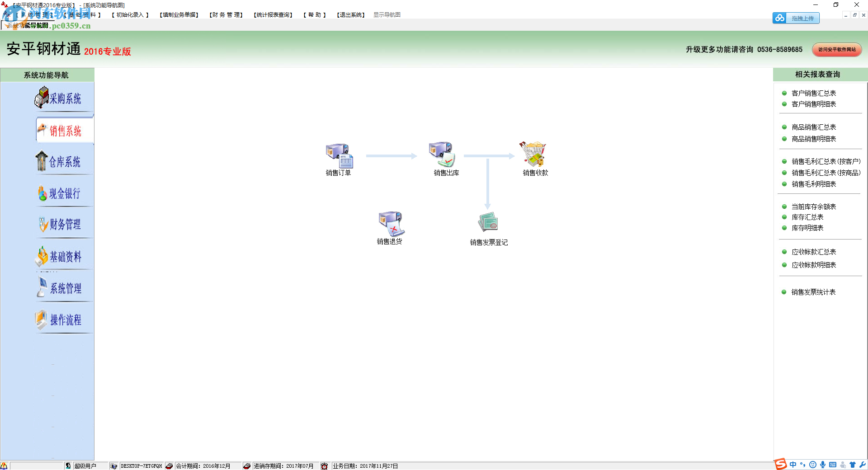Screen dimensions: 868x470
Task: Click the icon beside 进销存期间 in status bar
Action: click(x=247, y=466)
